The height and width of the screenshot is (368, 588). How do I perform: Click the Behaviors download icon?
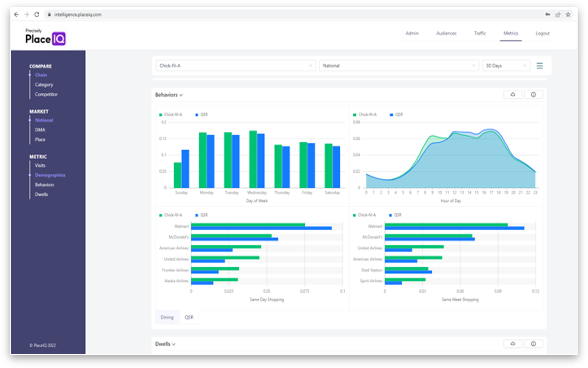(513, 95)
